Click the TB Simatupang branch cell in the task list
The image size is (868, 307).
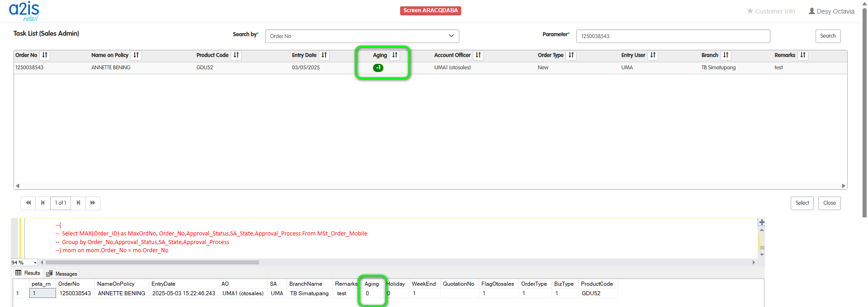(718, 67)
